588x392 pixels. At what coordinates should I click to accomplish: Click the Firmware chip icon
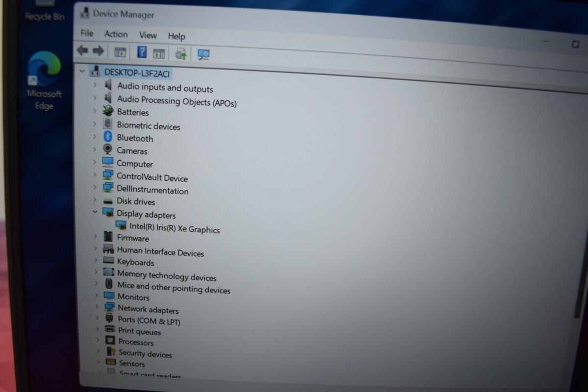pos(108,237)
